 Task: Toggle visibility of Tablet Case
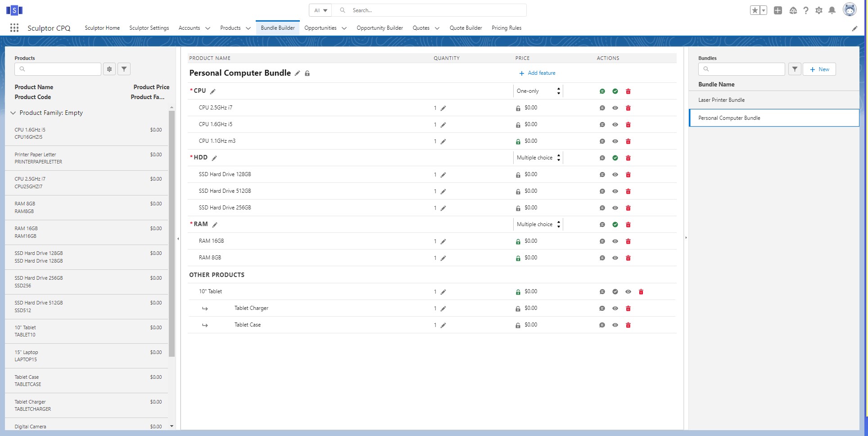click(615, 325)
